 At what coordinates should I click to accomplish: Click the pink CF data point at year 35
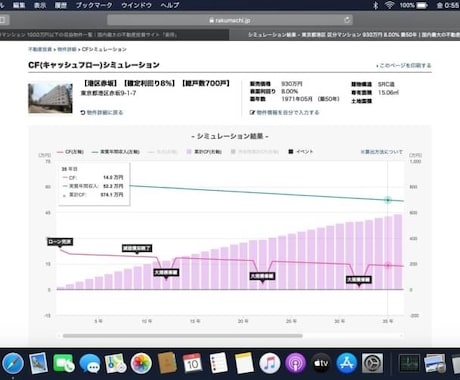click(388, 265)
